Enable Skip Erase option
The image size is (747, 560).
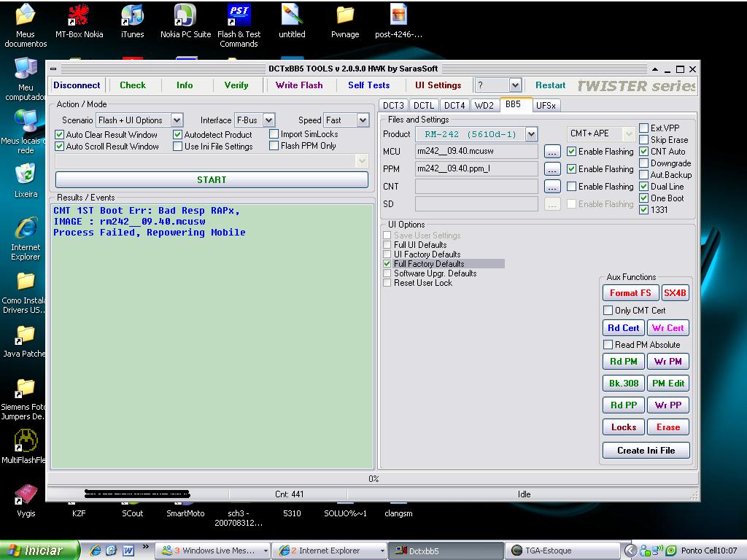coord(643,139)
